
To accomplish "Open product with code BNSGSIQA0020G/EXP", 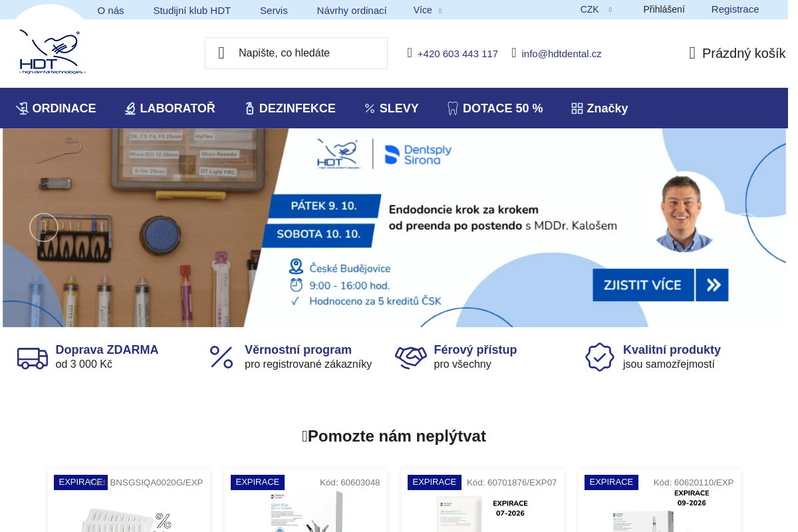I will point(129,500).
